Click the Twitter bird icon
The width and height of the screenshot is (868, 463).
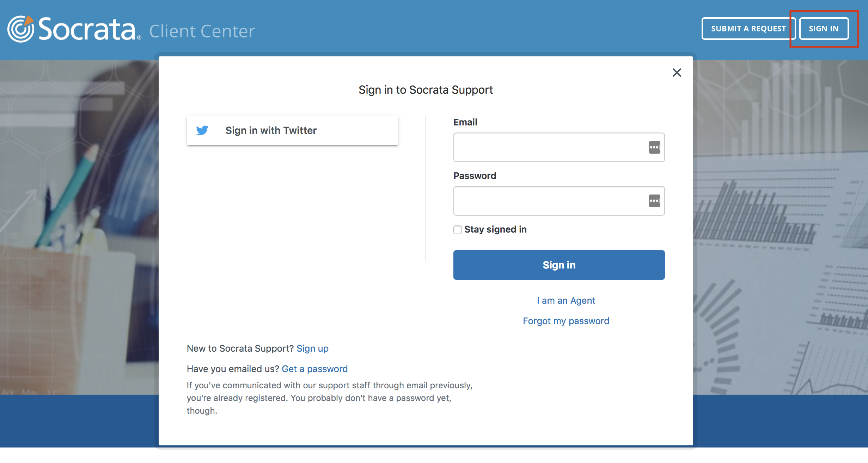(202, 130)
